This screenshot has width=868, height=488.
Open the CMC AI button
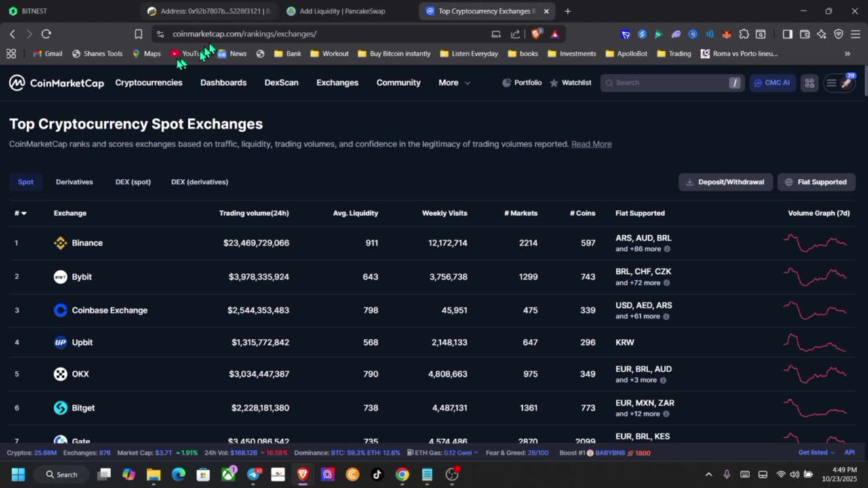tap(772, 83)
